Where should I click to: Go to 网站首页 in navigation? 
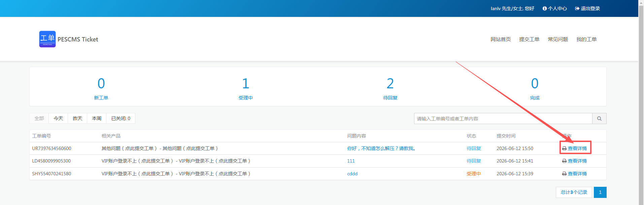(501, 39)
